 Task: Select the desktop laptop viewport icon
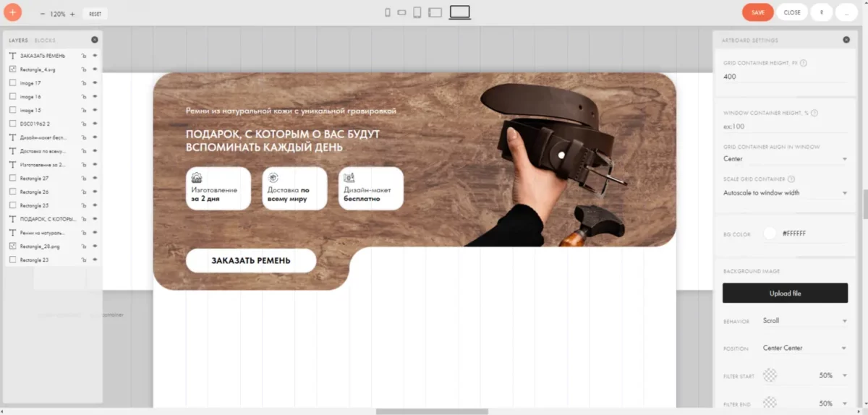(460, 12)
